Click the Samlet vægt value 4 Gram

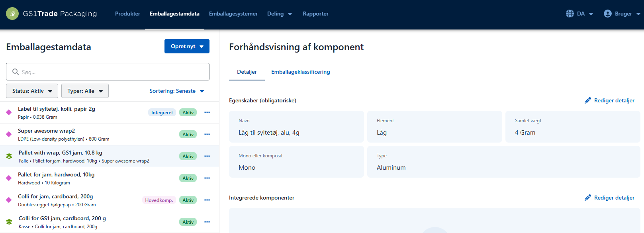coord(525,133)
